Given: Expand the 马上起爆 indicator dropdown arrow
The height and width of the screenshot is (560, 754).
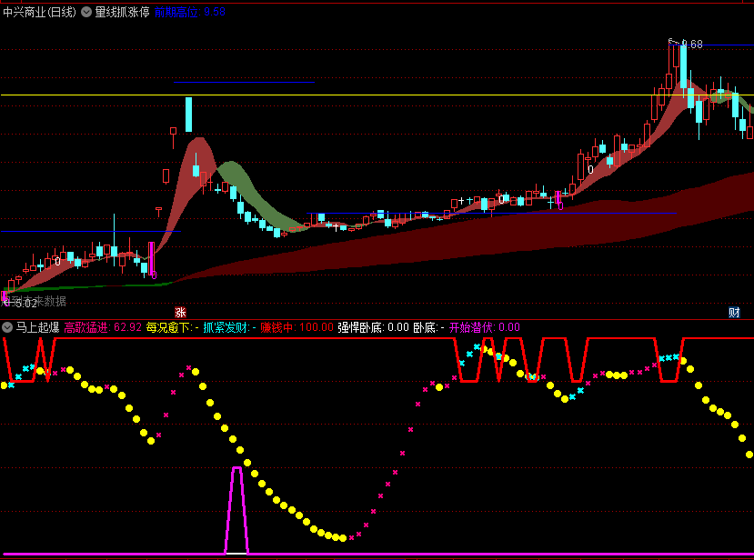Looking at the screenshot, I should [7, 328].
